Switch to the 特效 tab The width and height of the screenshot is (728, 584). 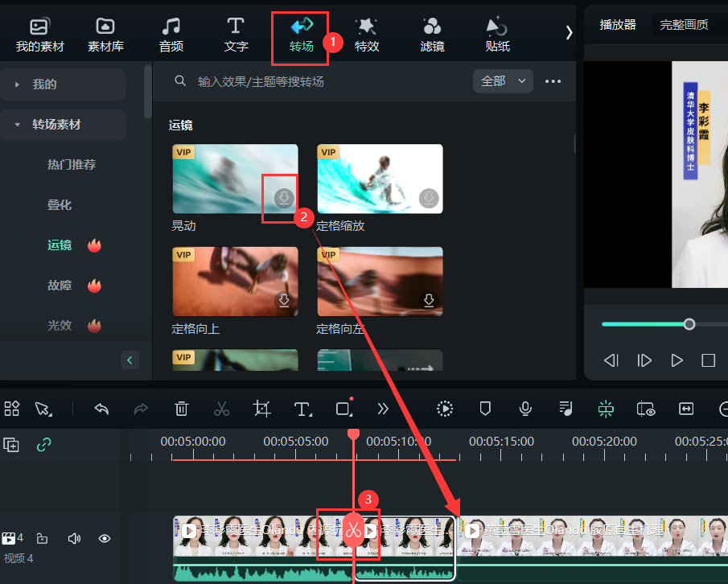click(x=367, y=35)
